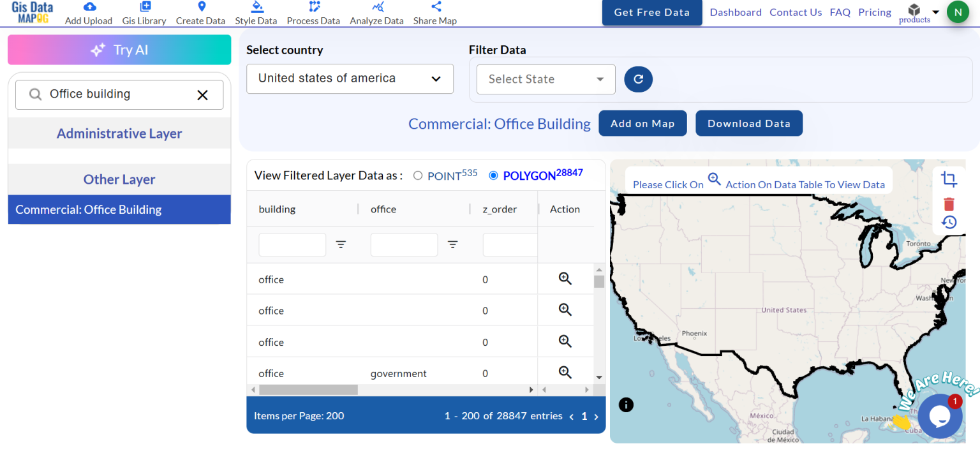
Task: Go to the Pricing menu item
Action: click(x=874, y=11)
